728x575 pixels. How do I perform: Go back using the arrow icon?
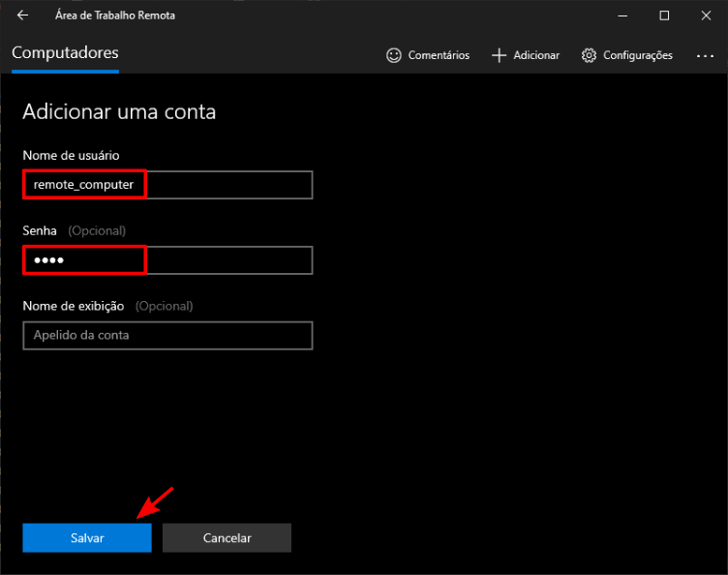(22, 15)
